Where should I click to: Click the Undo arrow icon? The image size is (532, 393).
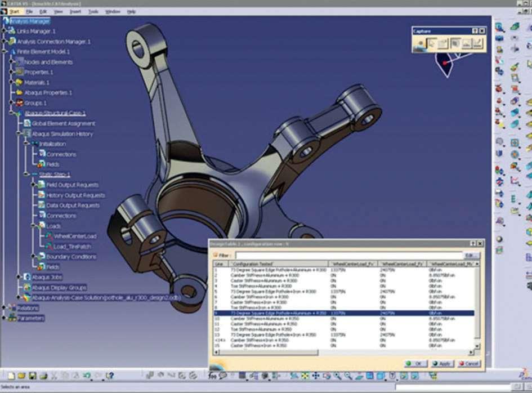[87, 376]
